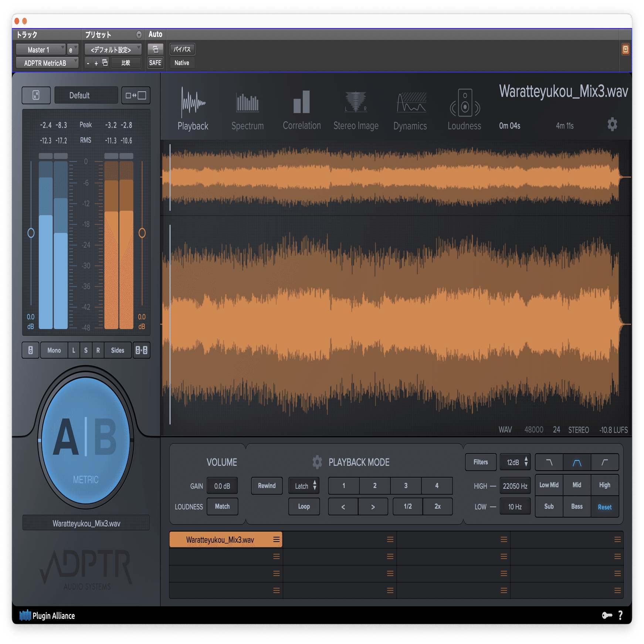Toggle the バイパス bypass button

(182, 49)
